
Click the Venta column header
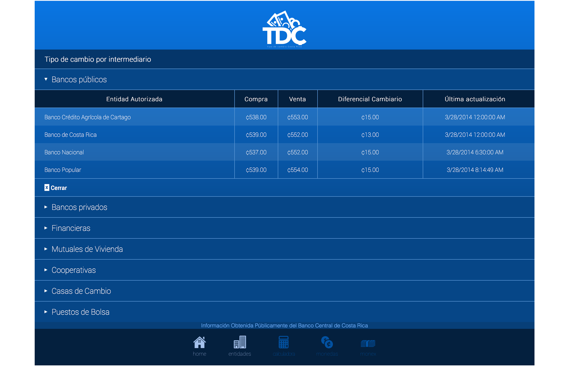point(297,99)
